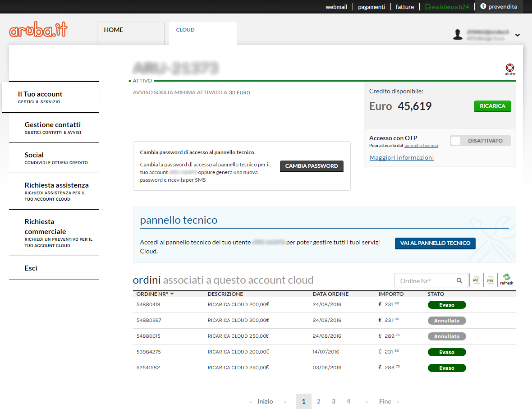The image size is (532, 418).
Task: Open Il Tuo account section
Action: tap(51, 97)
